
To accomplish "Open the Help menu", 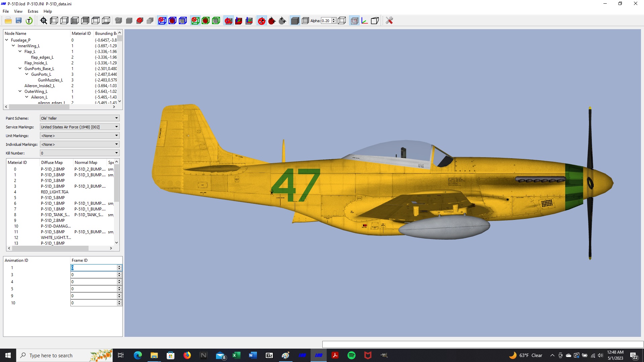I will [48, 11].
